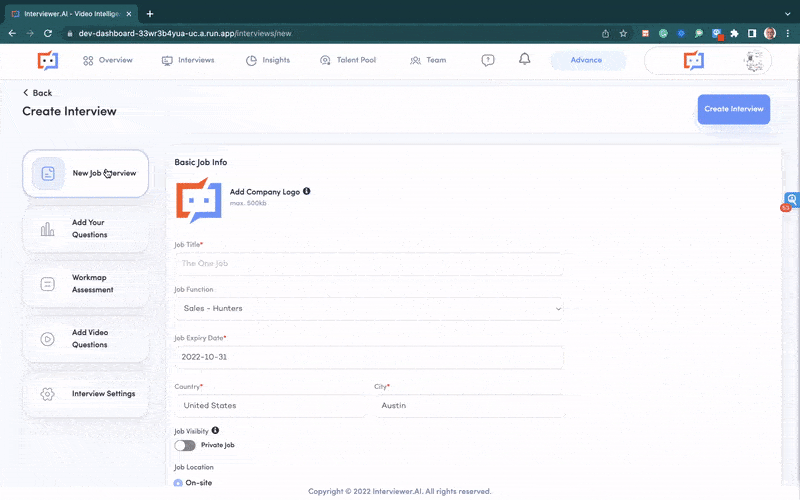The image size is (800, 500).
Task: Click the Create Interview button
Action: [734, 109]
